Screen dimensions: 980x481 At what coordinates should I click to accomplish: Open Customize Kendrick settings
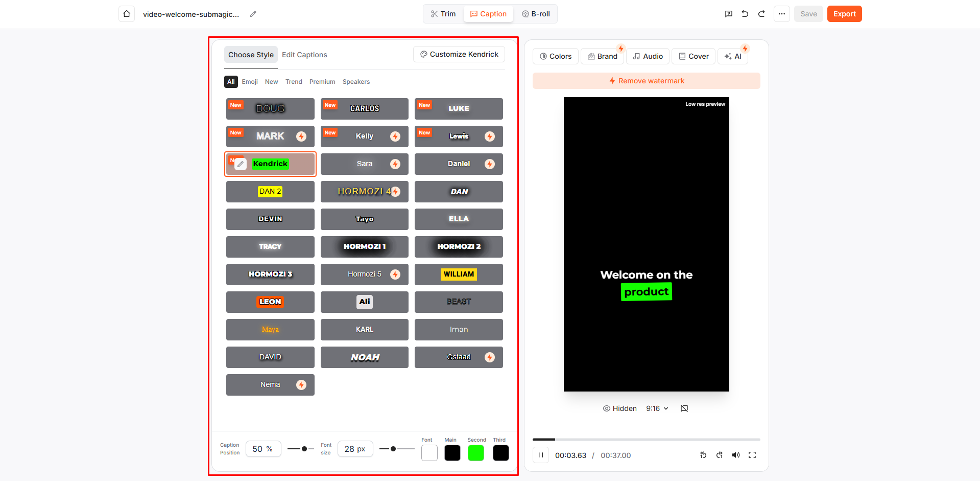point(459,54)
